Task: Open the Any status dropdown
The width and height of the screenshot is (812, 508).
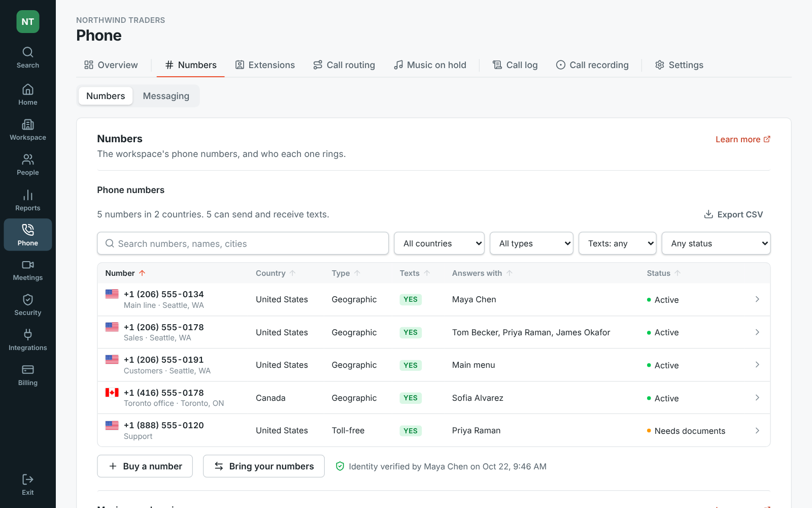Action: tap(716, 243)
